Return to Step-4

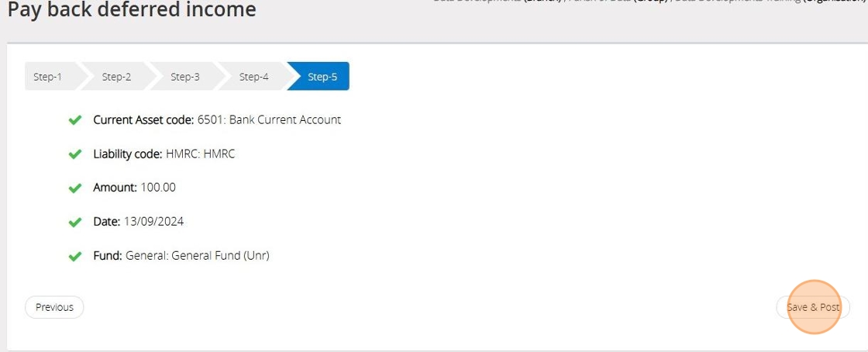pyautogui.click(x=253, y=77)
